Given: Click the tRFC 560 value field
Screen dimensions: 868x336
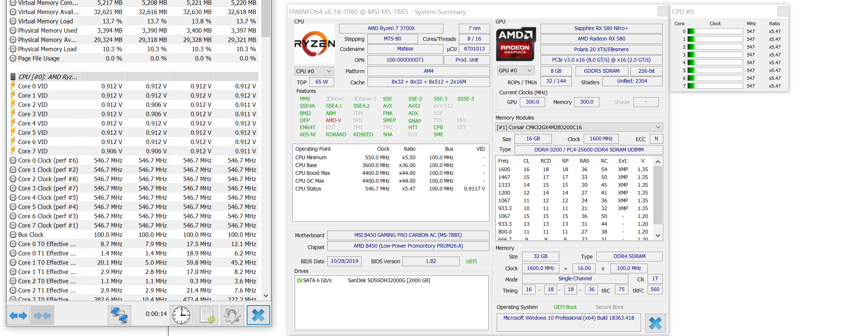Looking at the screenshot, I should (x=655, y=290).
